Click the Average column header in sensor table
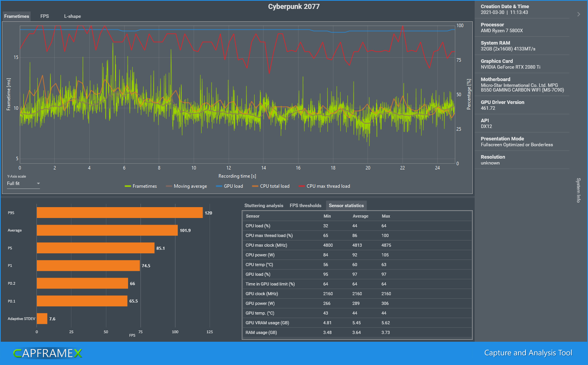 [x=360, y=216]
